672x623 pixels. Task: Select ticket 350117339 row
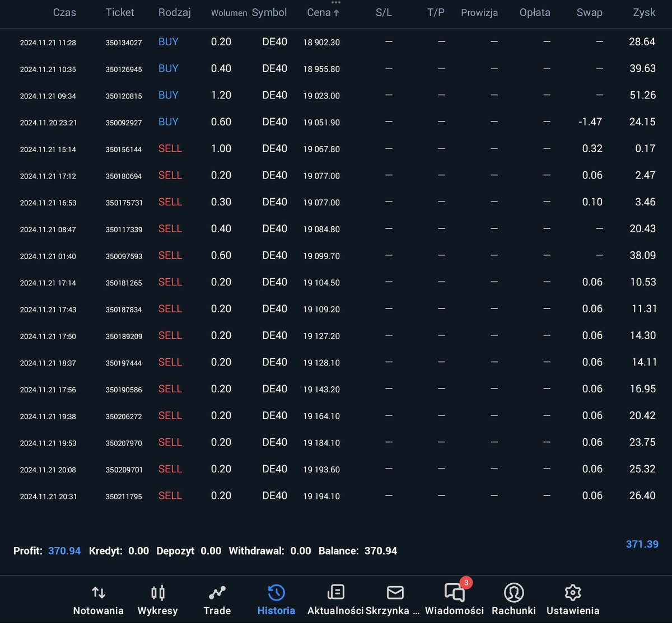click(x=336, y=229)
